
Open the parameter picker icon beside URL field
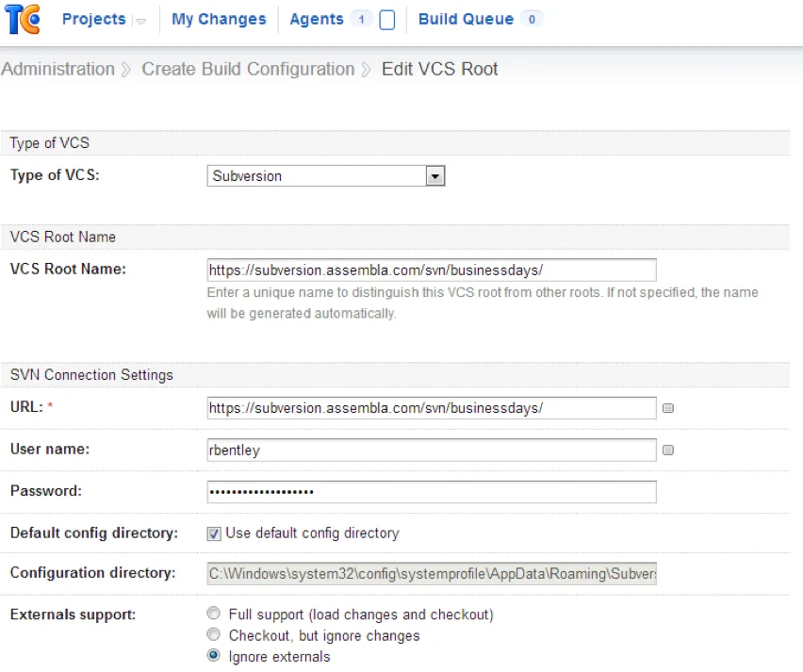click(668, 408)
